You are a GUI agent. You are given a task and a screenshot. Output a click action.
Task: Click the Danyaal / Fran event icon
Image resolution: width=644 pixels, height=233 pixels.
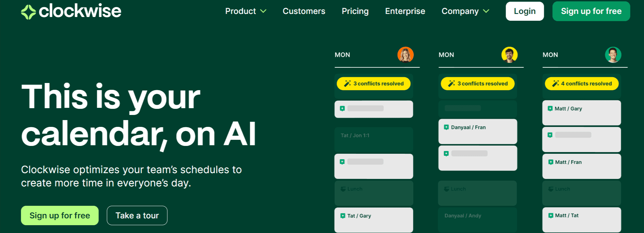click(446, 127)
